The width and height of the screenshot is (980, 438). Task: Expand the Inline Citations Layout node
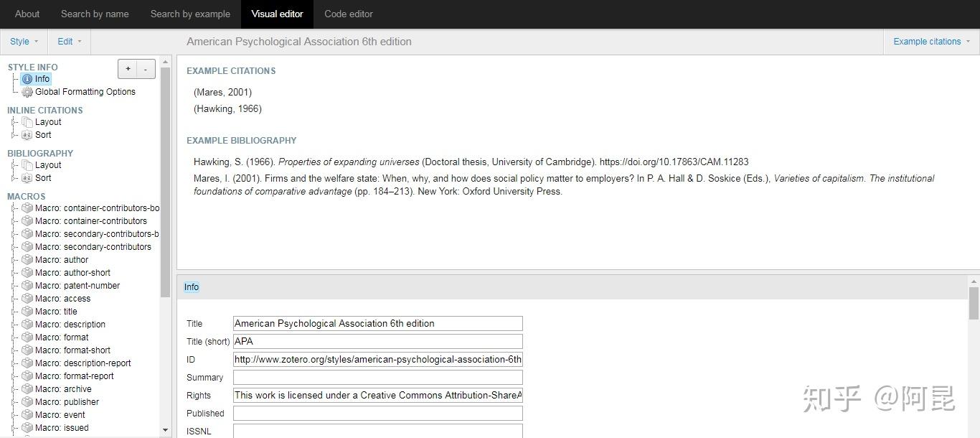click(15, 122)
